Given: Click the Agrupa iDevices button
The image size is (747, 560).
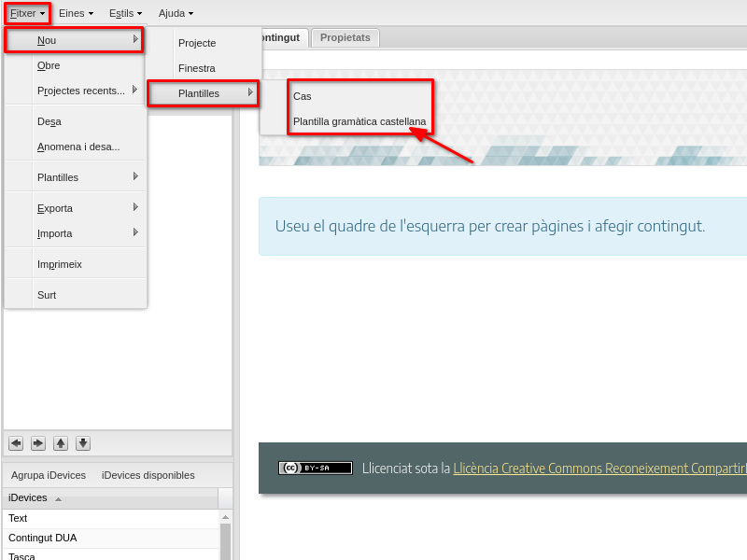Looking at the screenshot, I should click(49, 475).
